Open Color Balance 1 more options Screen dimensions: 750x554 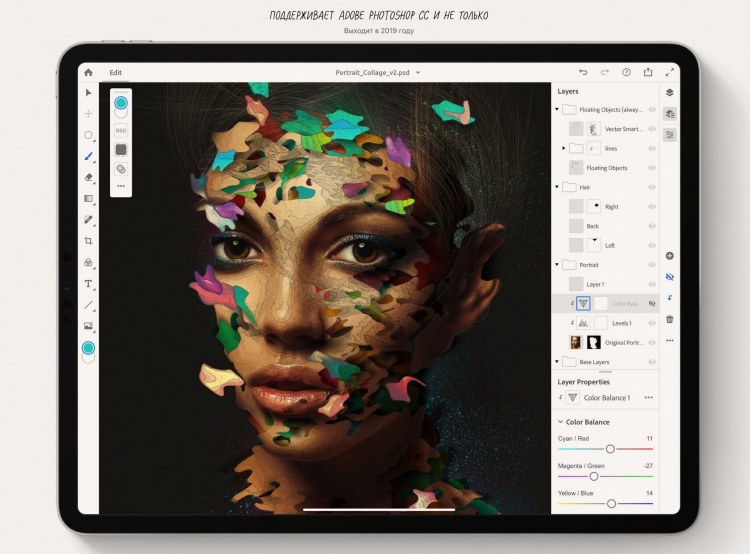(x=648, y=398)
